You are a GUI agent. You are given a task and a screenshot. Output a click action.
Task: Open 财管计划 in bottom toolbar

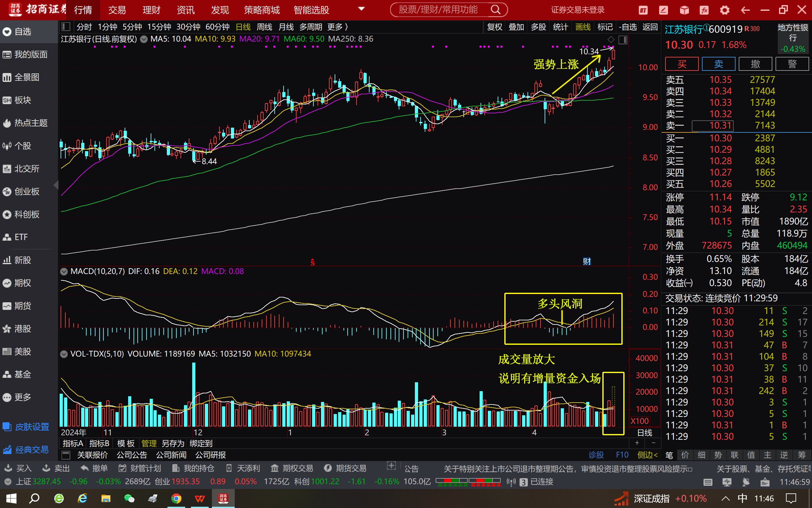pos(140,468)
